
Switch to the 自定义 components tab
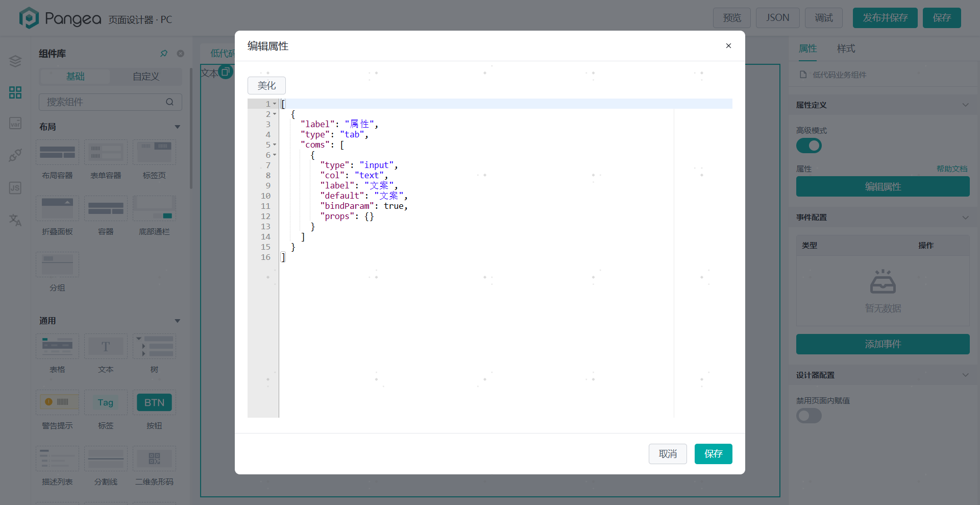tap(146, 77)
